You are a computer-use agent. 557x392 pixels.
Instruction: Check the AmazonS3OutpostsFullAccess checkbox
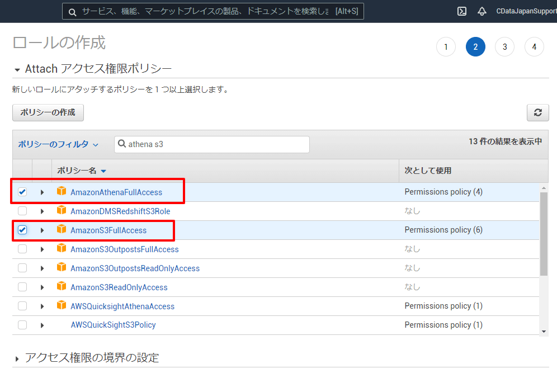click(22, 249)
